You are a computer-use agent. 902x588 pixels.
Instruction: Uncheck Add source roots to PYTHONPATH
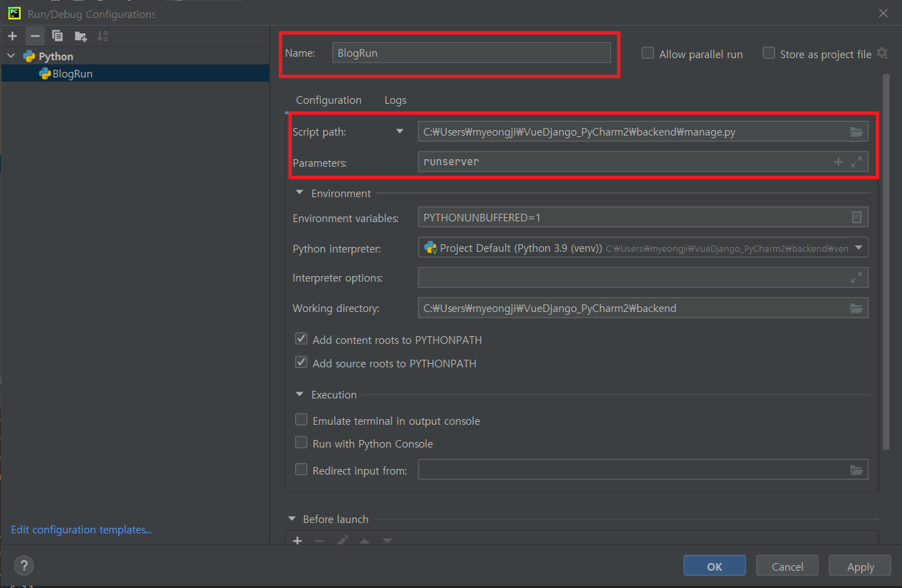point(301,362)
